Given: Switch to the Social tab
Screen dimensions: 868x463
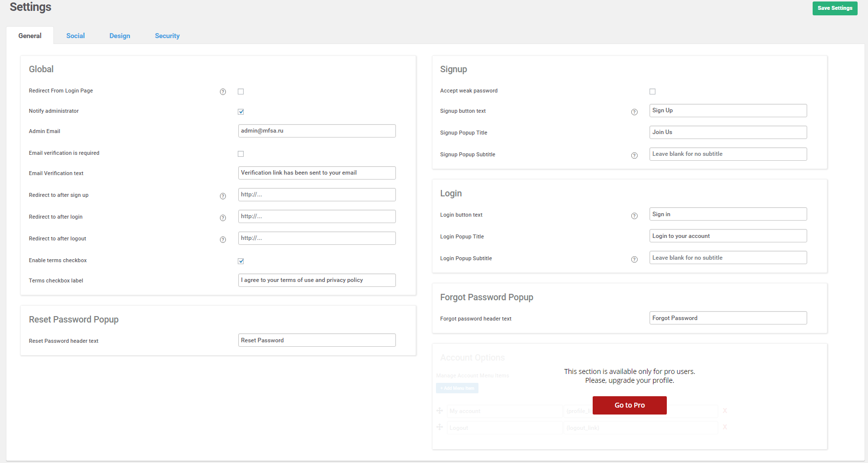Looking at the screenshot, I should click(x=76, y=36).
